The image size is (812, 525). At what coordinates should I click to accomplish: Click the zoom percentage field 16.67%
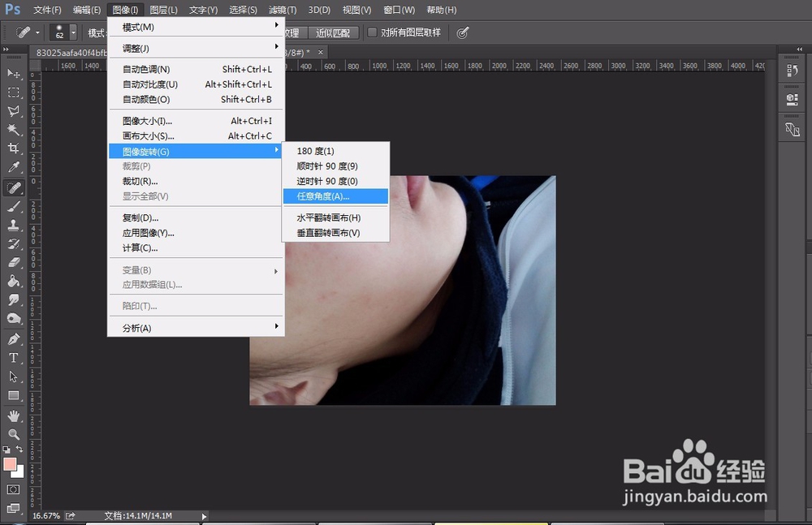coord(46,516)
